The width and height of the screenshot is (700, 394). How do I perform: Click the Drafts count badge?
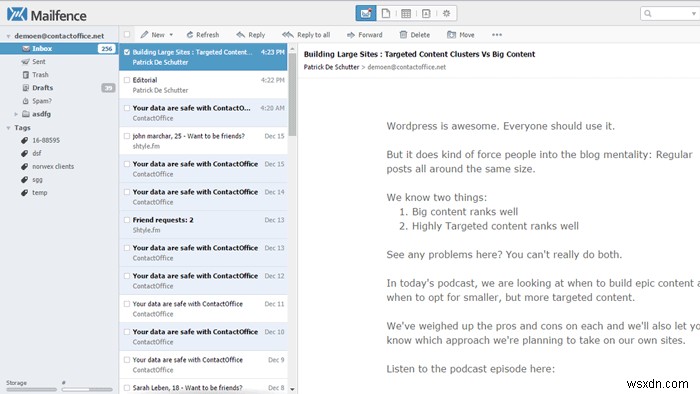(x=108, y=88)
